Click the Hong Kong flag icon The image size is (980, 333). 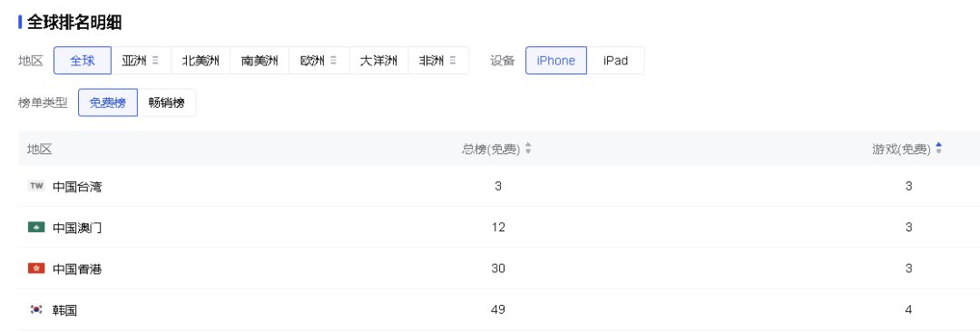click(36, 269)
